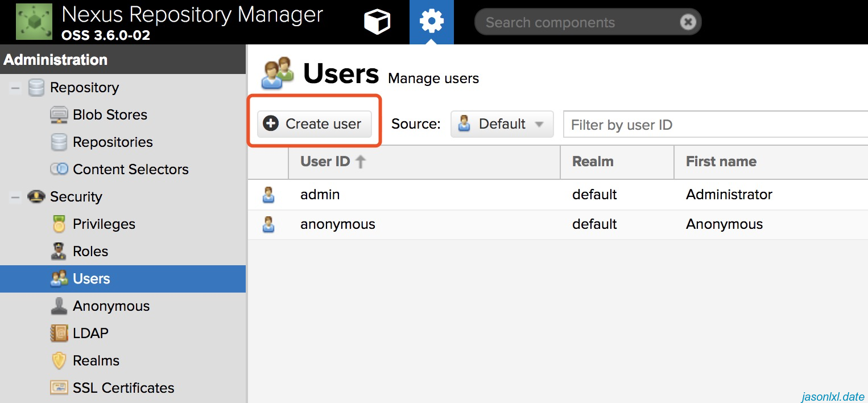Open SSL Certificates in sidebar
This screenshot has height=403, width=868.
coord(123,388)
